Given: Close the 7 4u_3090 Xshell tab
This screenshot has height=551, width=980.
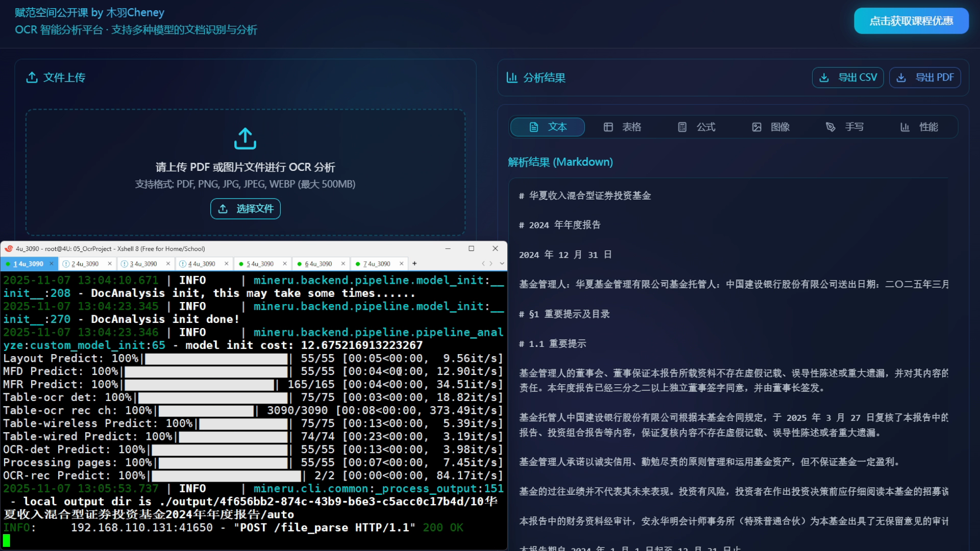Looking at the screenshot, I should 402,264.
